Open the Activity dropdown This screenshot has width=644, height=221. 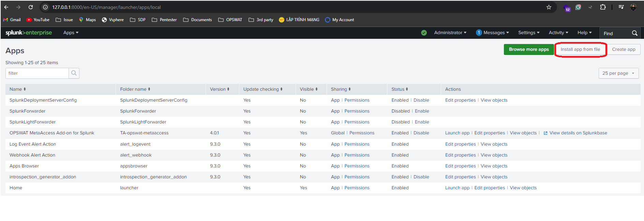click(x=558, y=33)
